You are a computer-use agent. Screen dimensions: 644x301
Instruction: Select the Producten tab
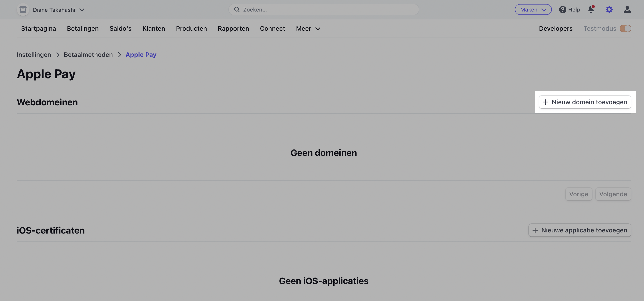191,28
